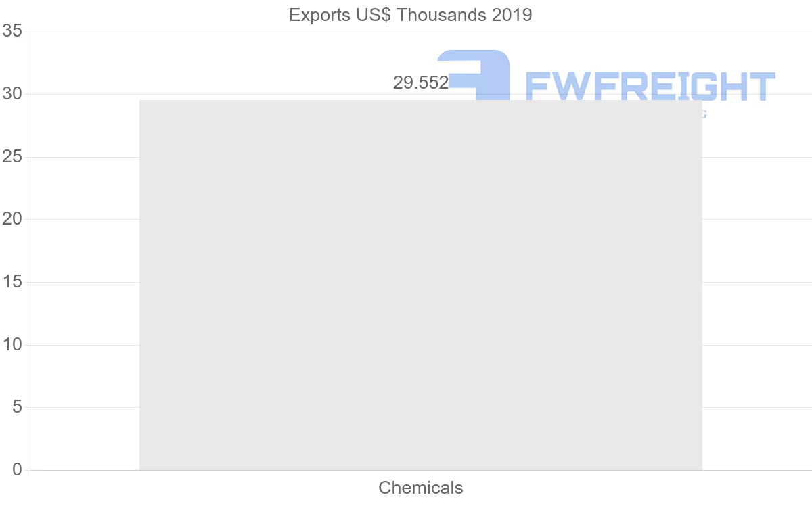Select the y-axis value 25

coord(13,157)
